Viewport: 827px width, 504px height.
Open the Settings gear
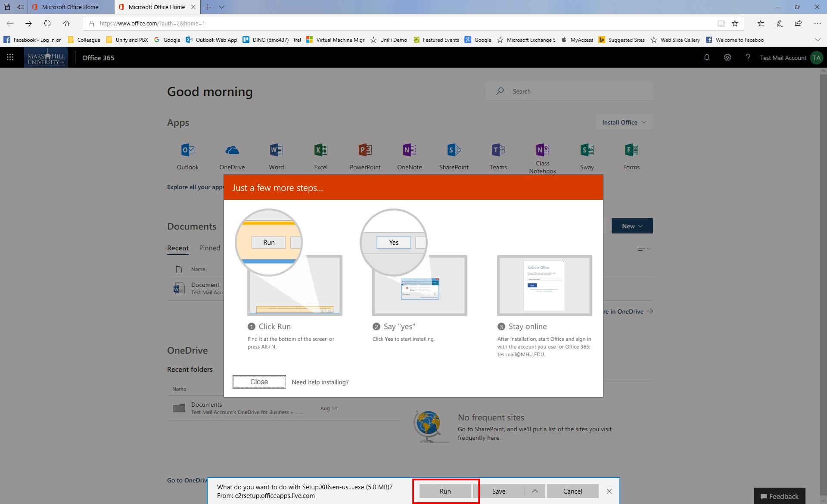(727, 57)
